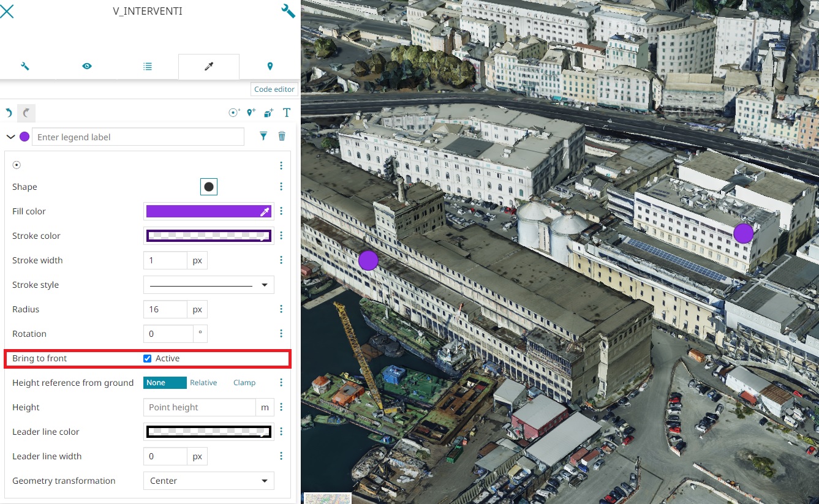This screenshot has width=819, height=504.
Task: Click the Enter legend label input field
Action: click(x=138, y=137)
